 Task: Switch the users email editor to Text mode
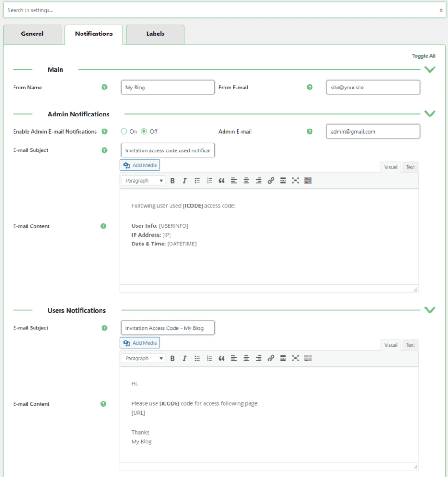tap(410, 345)
